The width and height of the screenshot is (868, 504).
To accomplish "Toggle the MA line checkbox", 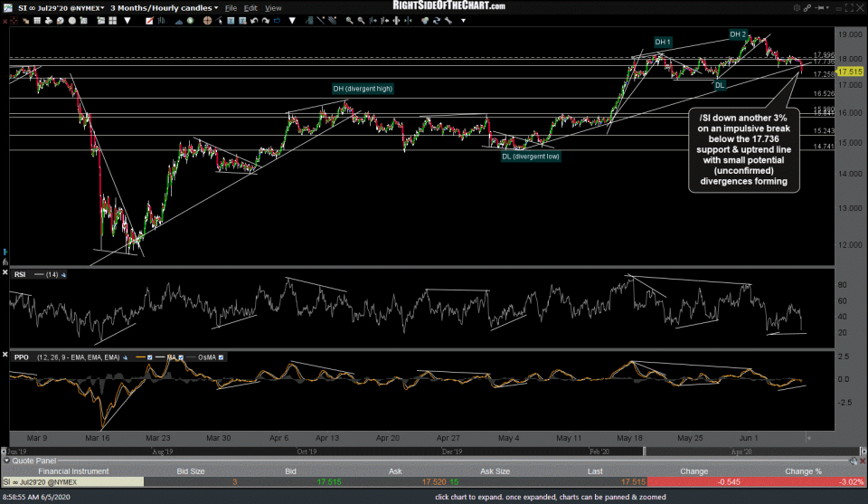I will click(182, 357).
